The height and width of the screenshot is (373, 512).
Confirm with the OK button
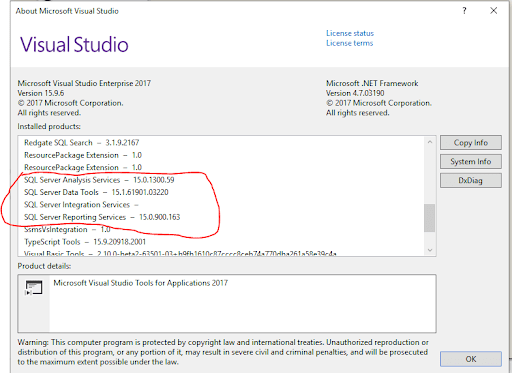click(471, 359)
